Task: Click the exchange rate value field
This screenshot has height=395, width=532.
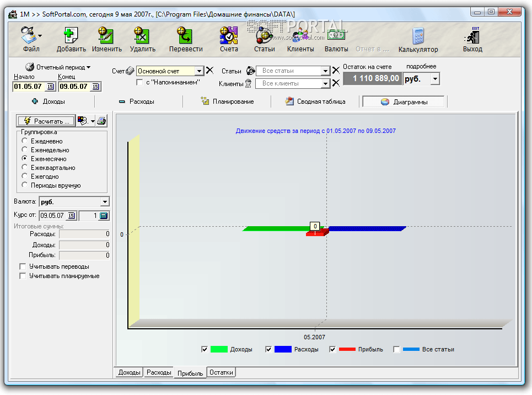Action: pos(89,215)
